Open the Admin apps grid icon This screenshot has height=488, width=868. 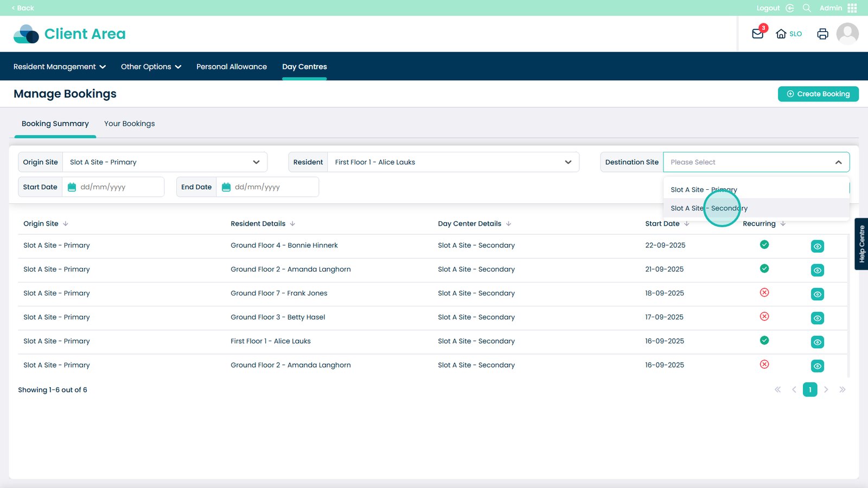pyautogui.click(x=852, y=8)
